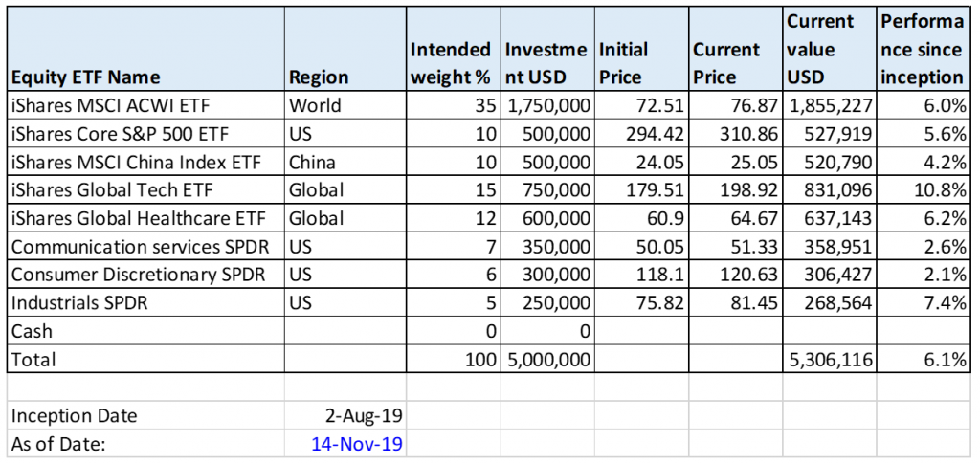The image size is (980, 464).
Task: Select the iShares MSCI ACWI ETF cell
Action: (146, 105)
